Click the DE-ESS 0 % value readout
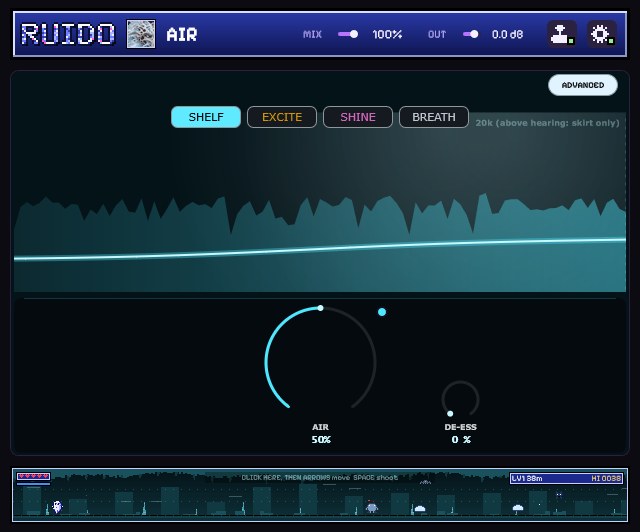640x532 pixels. click(x=461, y=440)
